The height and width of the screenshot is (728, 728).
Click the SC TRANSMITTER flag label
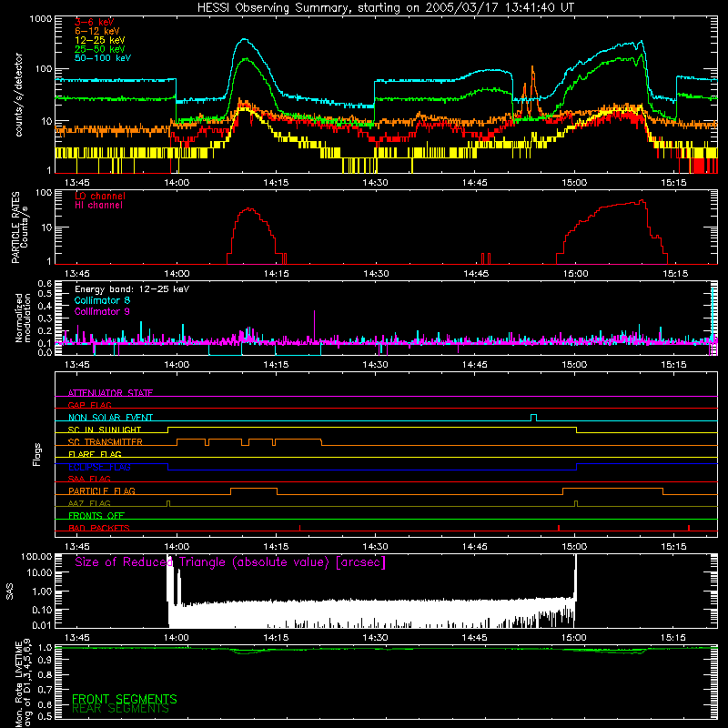coord(105,441)
